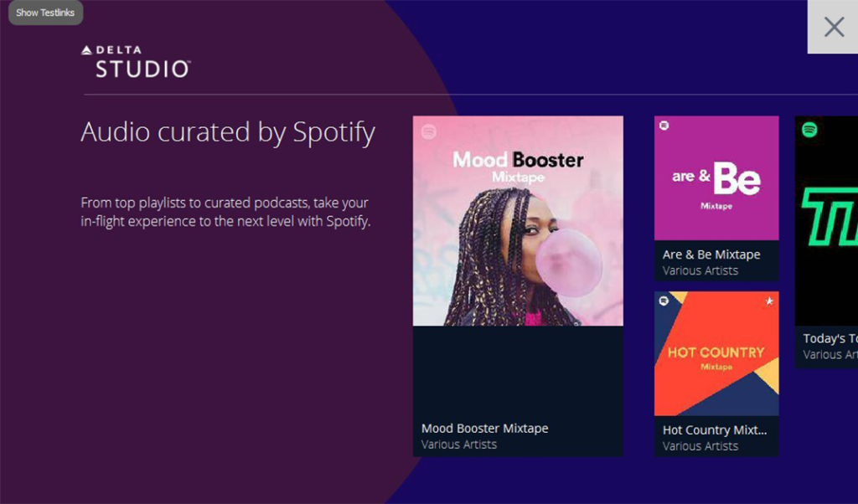Viewport: 858px width, 504px height.
Task: Open the Mood Booster Mixtape cover art
Action: [518, 221]
